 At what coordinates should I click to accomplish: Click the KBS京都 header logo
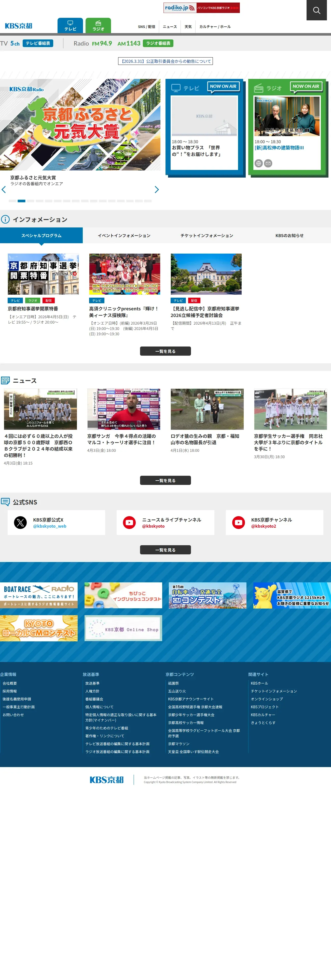[18, 26]
